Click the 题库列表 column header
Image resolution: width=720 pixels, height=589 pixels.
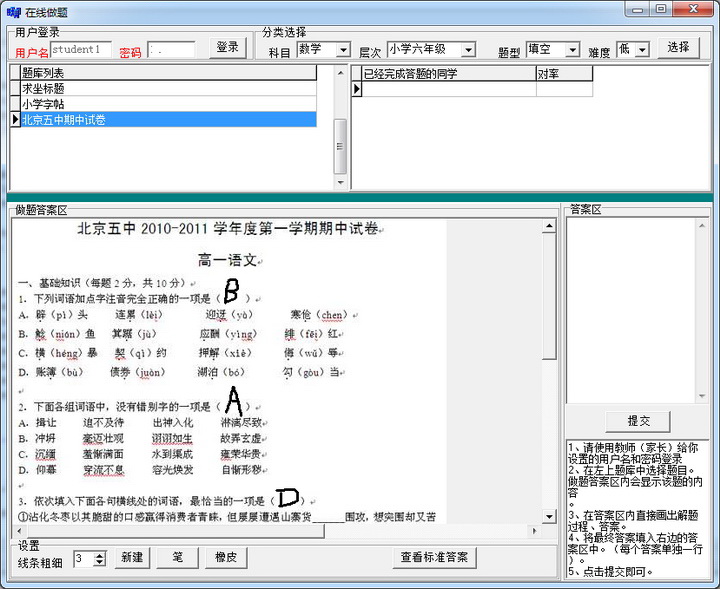point(169,73)
